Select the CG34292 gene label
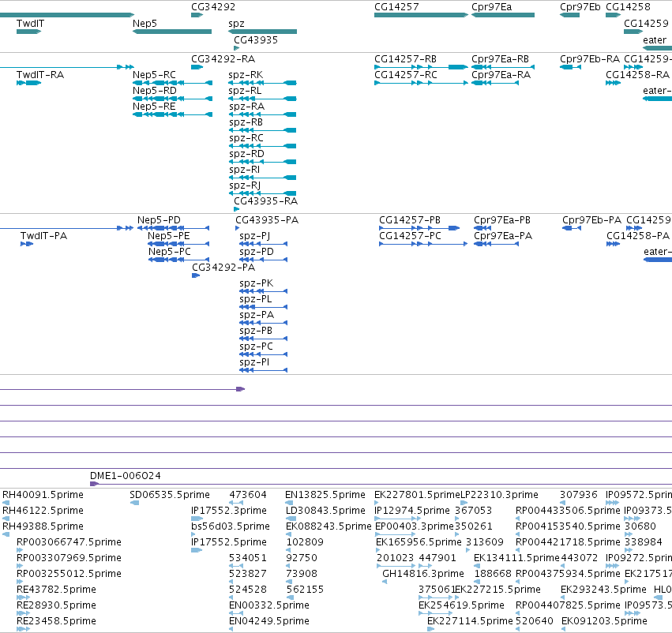Screen dimensions: 672x633 click(x=213, y=7)
